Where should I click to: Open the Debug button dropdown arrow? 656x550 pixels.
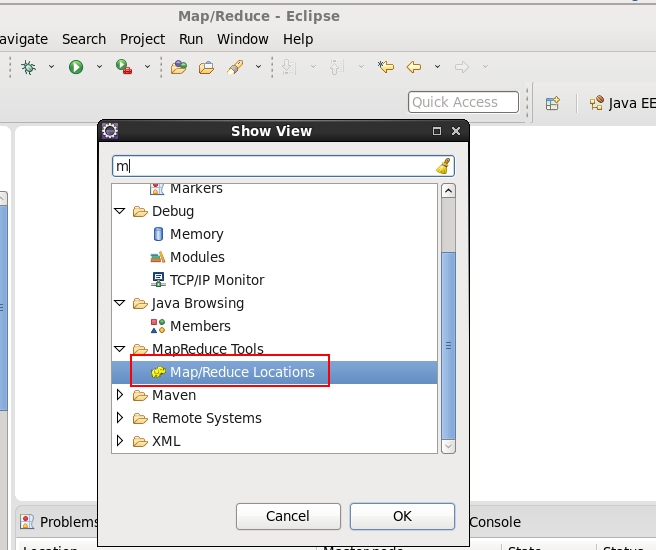point(51,67)
